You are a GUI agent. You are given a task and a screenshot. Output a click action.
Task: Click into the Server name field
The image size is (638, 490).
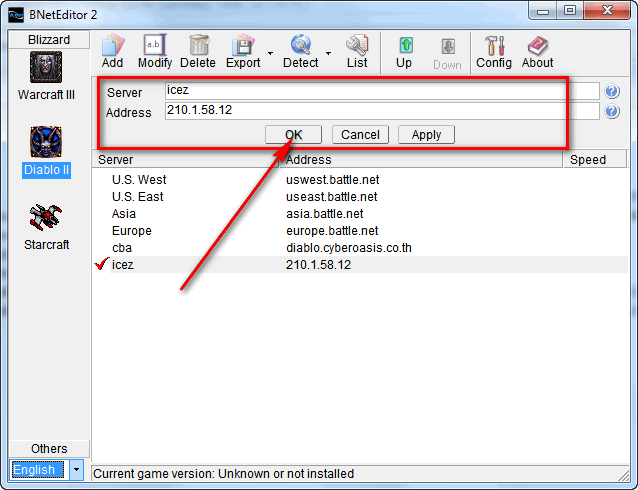pos(382,91)
